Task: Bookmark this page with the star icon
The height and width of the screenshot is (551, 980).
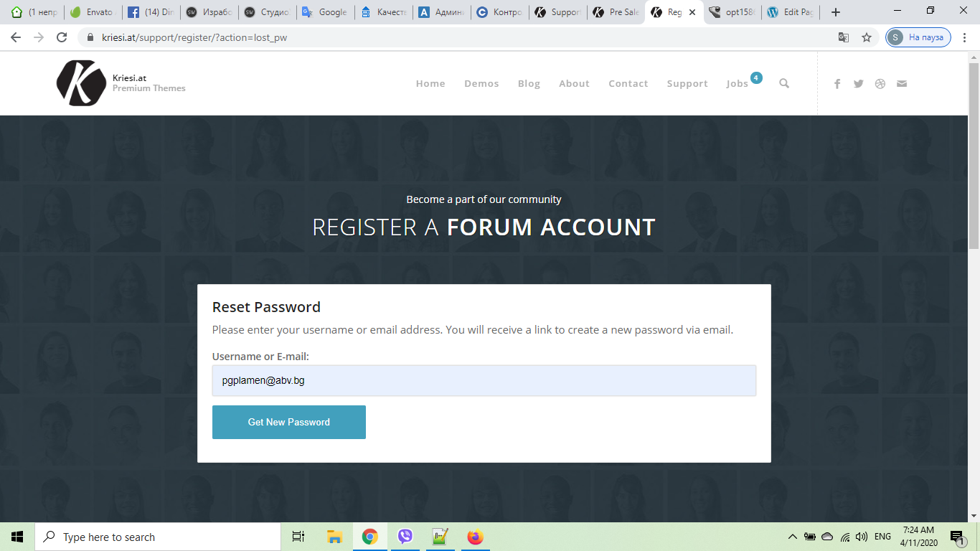Action: (x=867, y=37)
